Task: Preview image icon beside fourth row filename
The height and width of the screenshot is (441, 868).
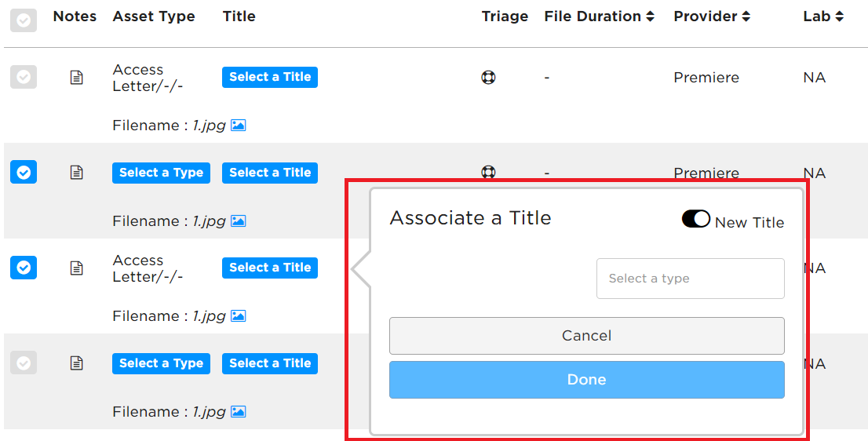Action: click(238, 412)
